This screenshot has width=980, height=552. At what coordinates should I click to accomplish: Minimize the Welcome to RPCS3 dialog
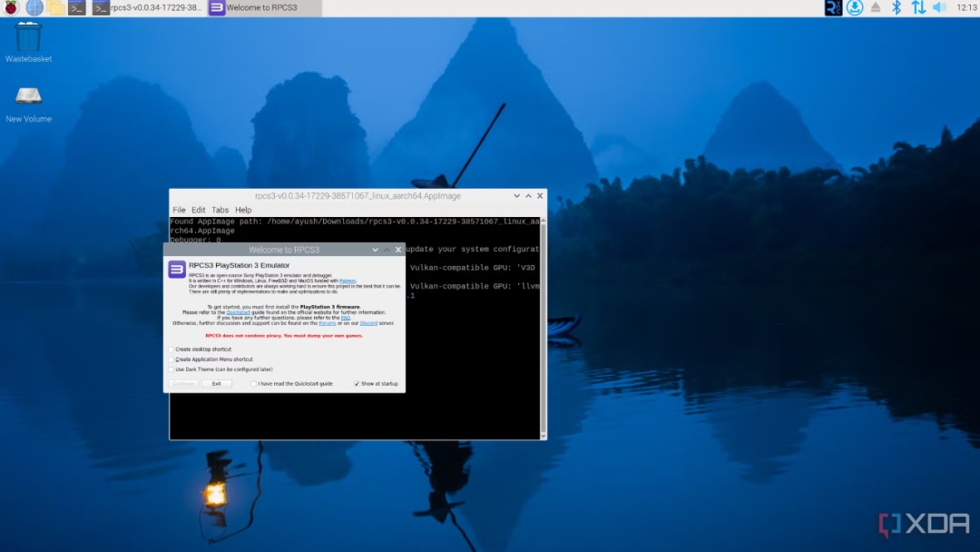coord(375,250)
